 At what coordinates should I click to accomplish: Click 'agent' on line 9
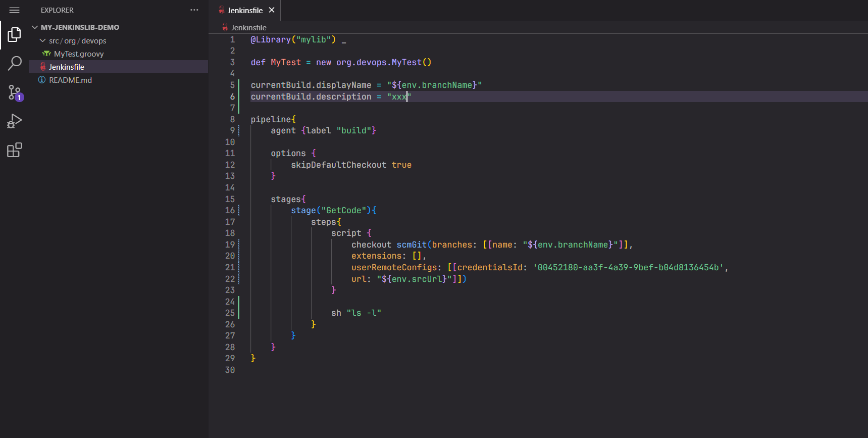click(283, 130)
